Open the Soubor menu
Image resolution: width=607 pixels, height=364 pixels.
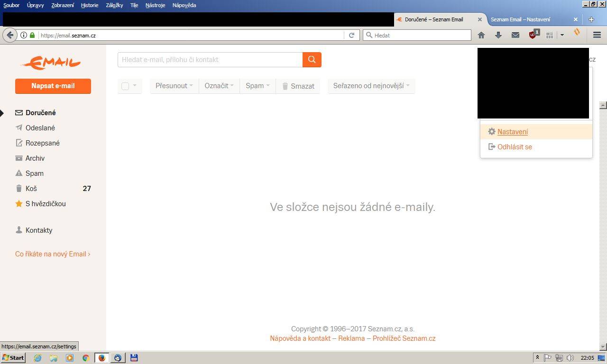11,5
